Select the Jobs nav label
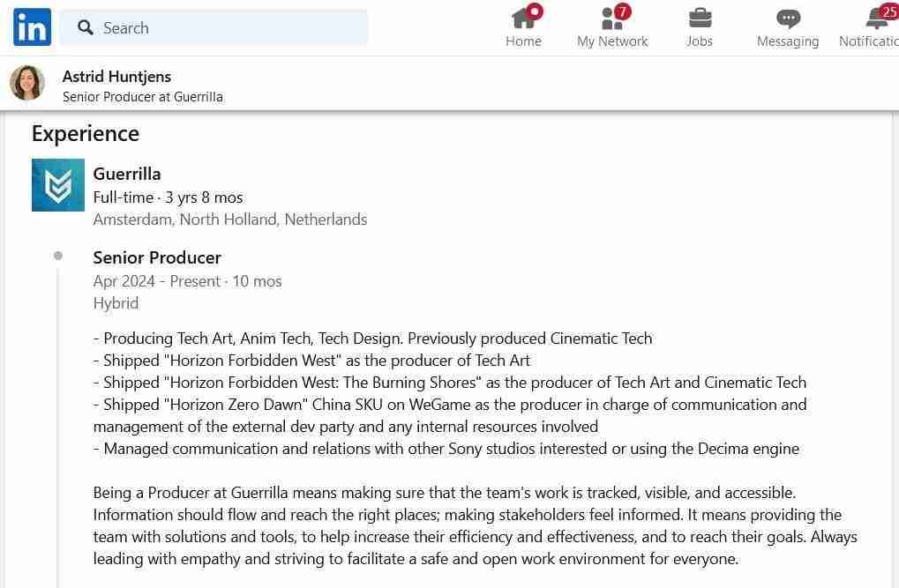Viewport: 899px width, 588px height. [700, 41]
